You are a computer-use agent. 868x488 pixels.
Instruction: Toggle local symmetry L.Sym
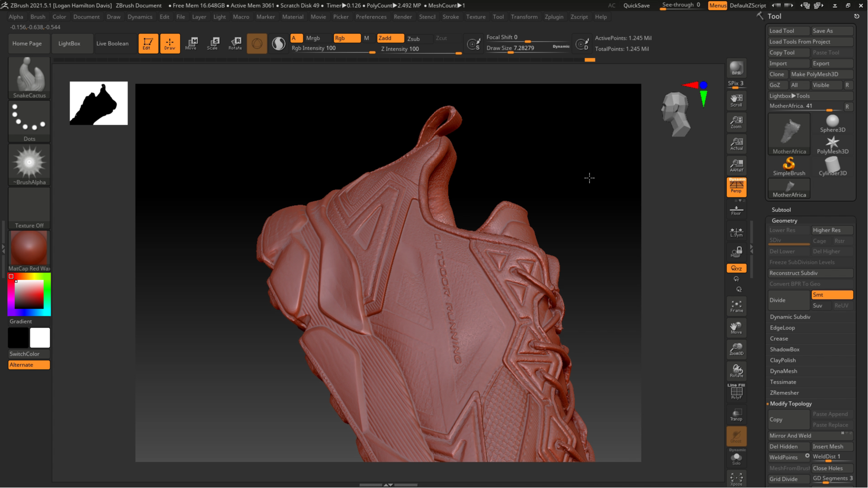[x=736, y=232]
